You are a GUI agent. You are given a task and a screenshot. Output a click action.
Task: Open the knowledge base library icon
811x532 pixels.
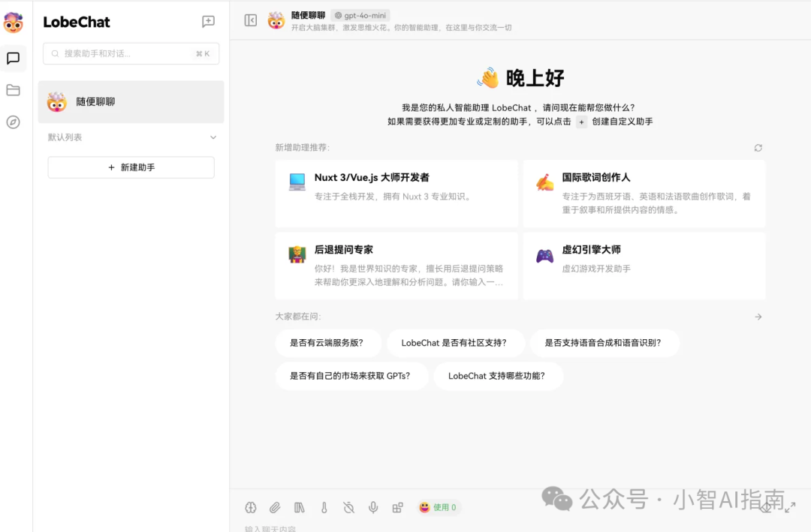[300, 508]
